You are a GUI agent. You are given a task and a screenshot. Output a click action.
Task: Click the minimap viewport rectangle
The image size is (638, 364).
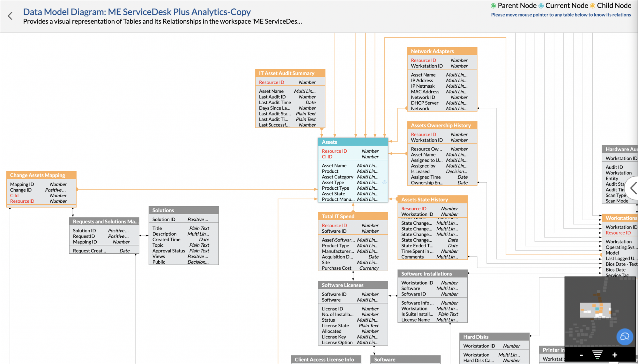tap(595, 310)
